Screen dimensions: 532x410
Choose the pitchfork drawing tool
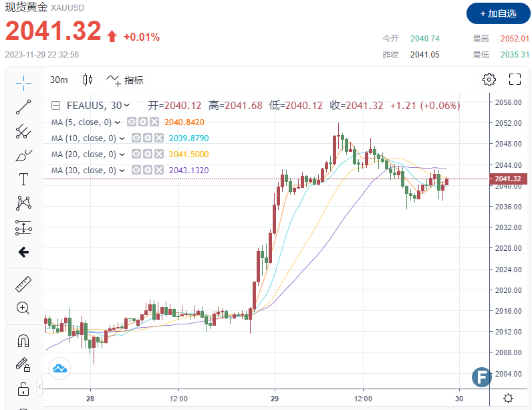(23, 131)
